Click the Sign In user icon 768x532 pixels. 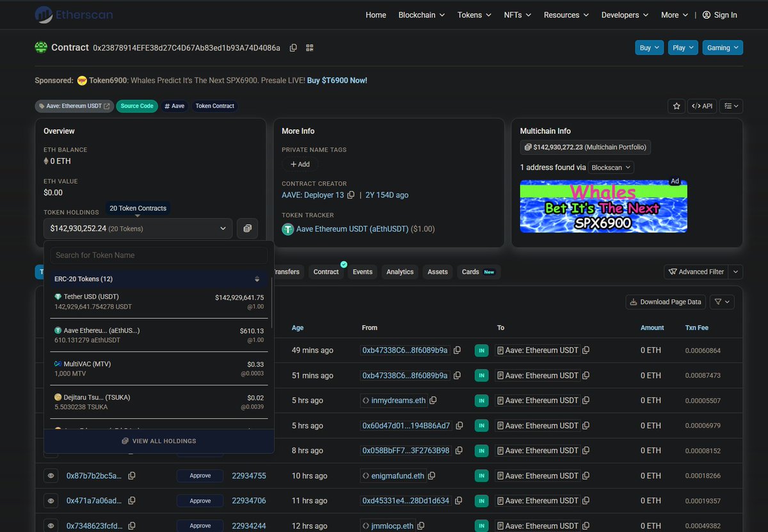(707, 15)
